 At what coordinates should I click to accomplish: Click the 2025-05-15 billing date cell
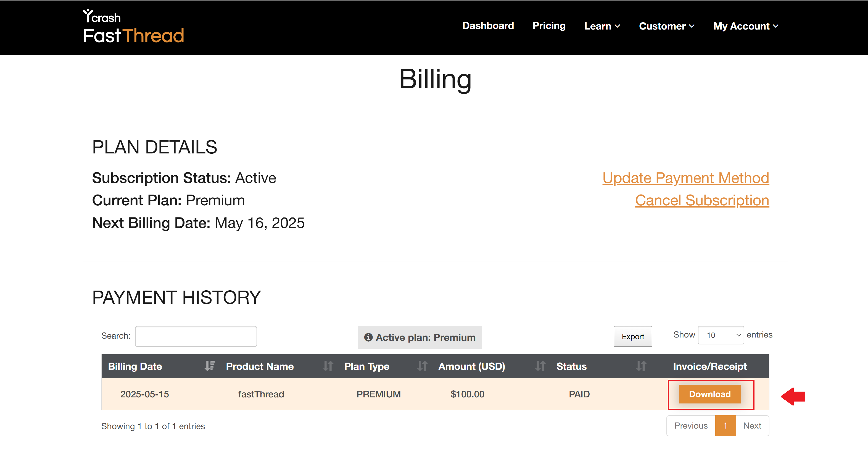coord(144,394)
